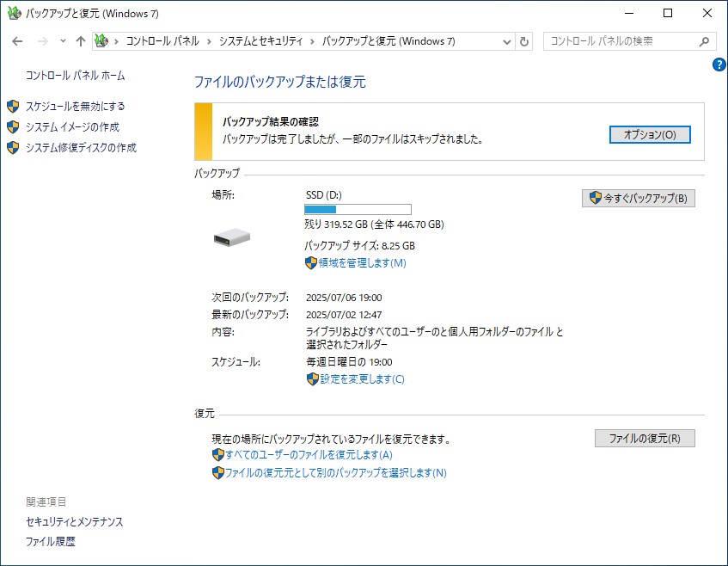Open すべてのユーザーのファイルを復元します(A)

point(309,455)
